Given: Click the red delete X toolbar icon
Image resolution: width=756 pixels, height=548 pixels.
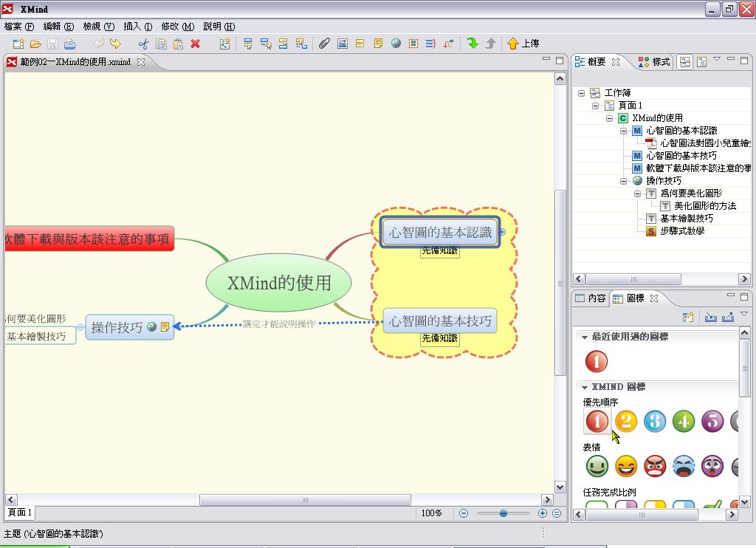Looking at the screenshot, I should pos(196,44).
